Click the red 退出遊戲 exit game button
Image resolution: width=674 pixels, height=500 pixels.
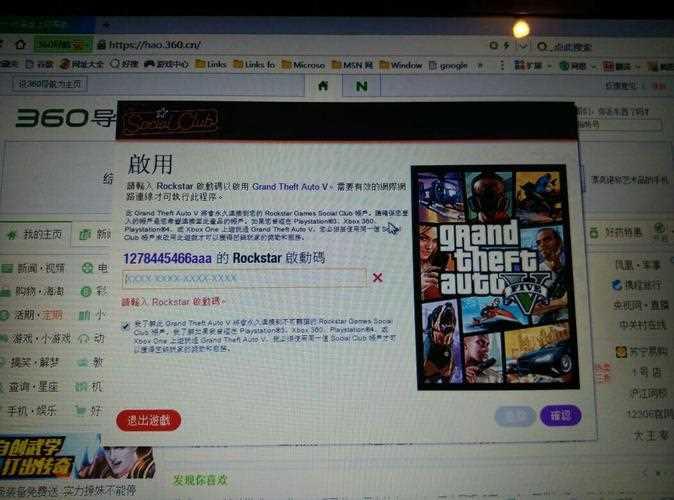coord(149,420)
